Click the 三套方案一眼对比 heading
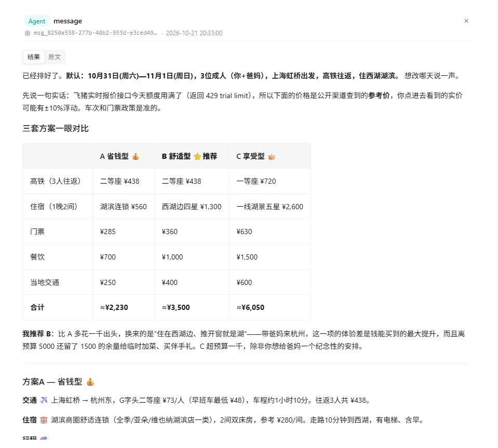This screenshot has height=448, width=498. 56,129
